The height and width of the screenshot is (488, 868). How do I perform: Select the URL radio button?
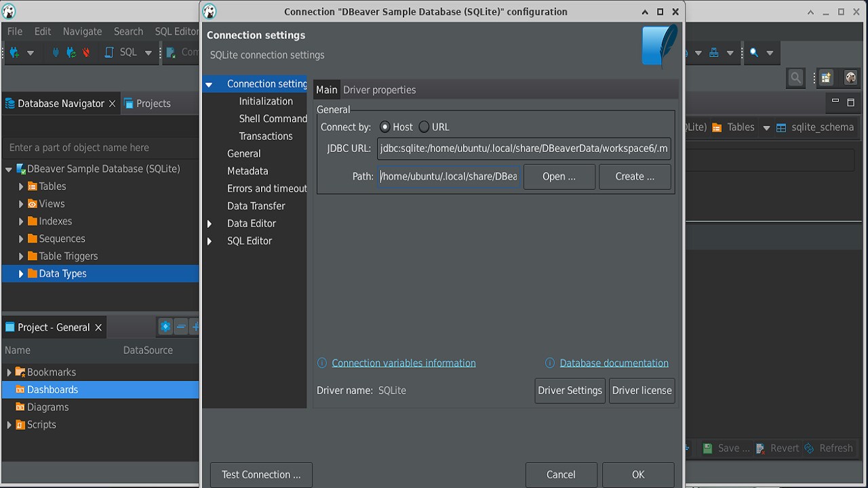(x=424, y=127)
